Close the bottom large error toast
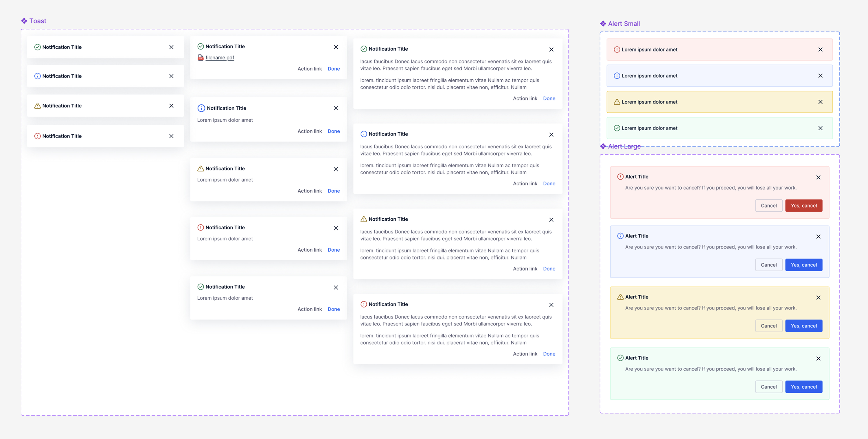Image resolution: width=868 pixels, height=439 pixels. [551, 305]
